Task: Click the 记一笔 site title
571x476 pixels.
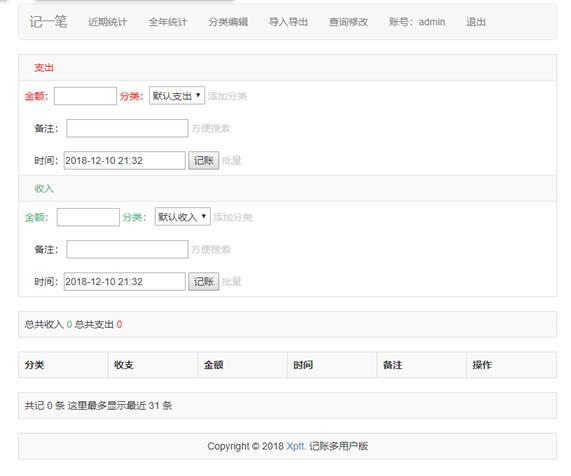Action: pos(48,22)
